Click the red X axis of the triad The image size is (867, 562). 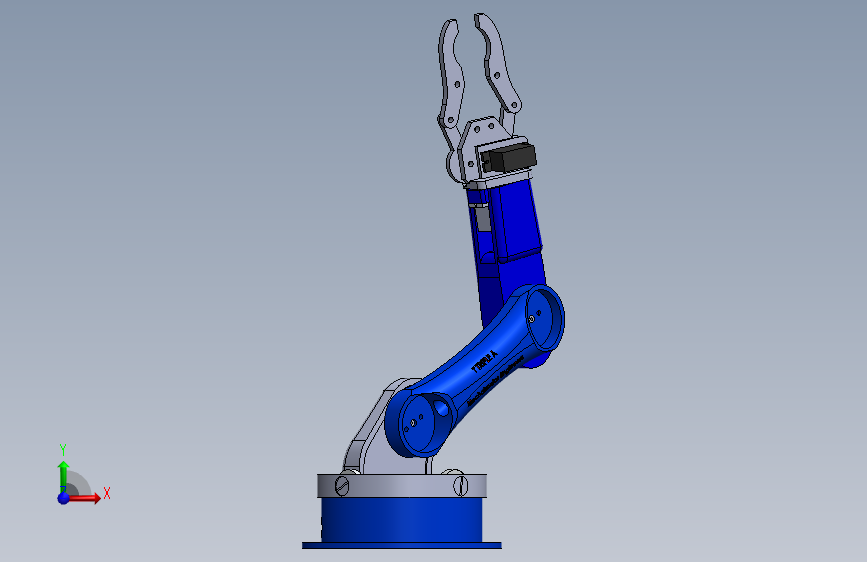click(x=84, y=498)
